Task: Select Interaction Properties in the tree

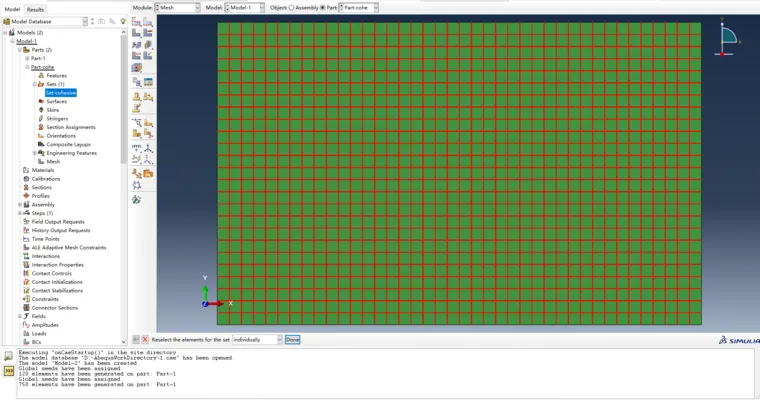Action: (x=57, y=265)
